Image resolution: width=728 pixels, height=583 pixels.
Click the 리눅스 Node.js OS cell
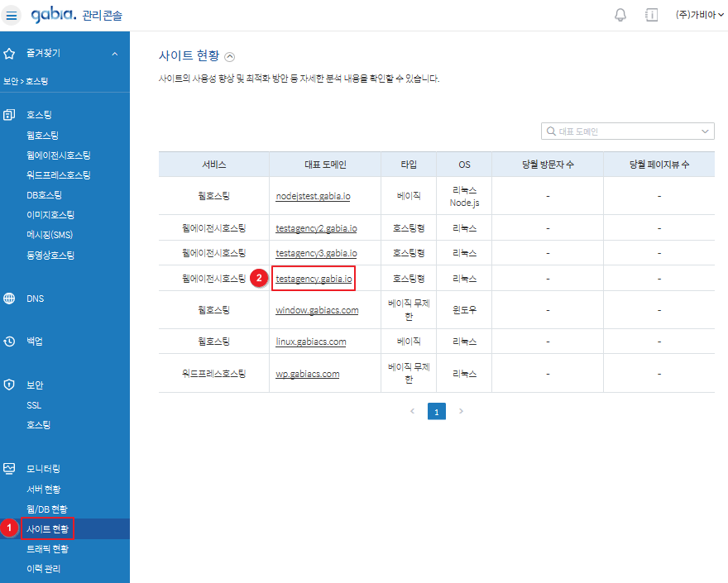[x=464, y=196]
